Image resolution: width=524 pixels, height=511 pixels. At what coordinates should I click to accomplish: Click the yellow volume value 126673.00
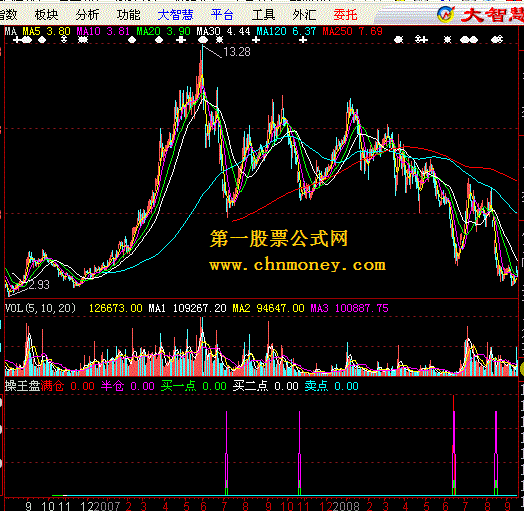(x=116, y=308)
